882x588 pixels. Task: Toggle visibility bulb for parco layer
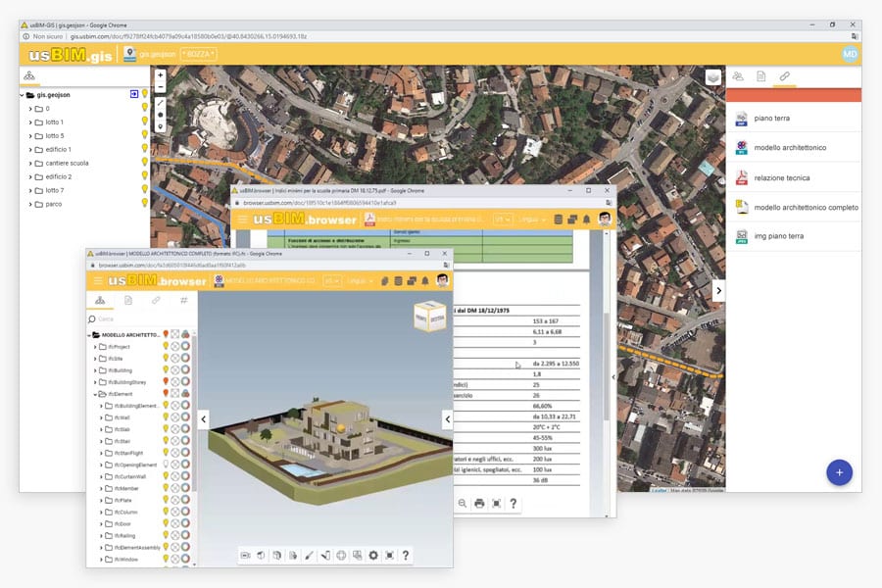(x=145, y=203)
